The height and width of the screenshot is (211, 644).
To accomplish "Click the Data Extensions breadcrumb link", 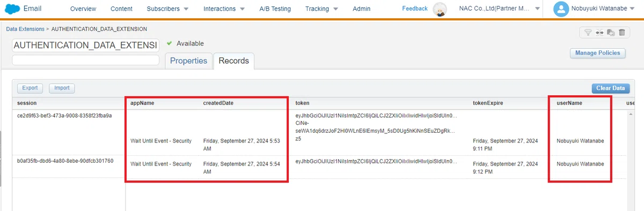I will click(x=25, y=29).
